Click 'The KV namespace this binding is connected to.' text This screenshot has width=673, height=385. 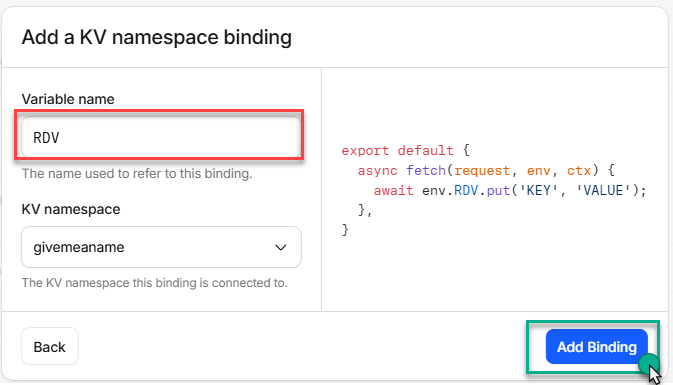(155, 283)
